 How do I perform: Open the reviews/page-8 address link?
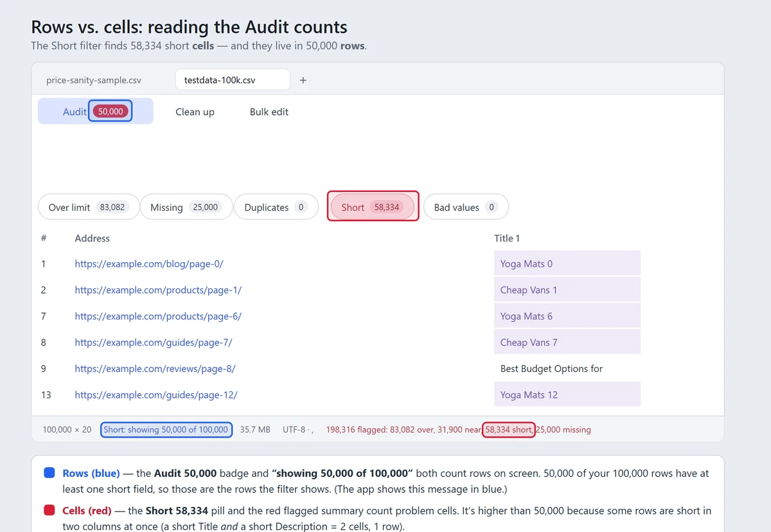(155, 369)
